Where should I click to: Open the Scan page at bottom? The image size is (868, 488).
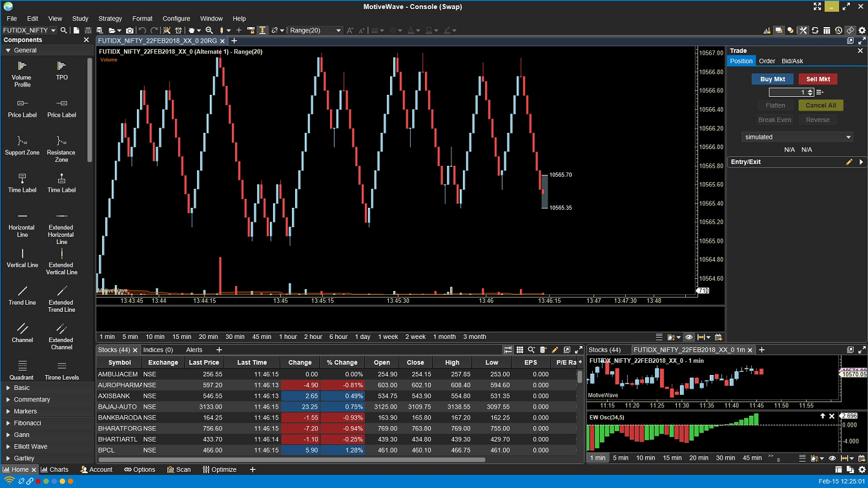pyautogui.click(x=179, y=469)
